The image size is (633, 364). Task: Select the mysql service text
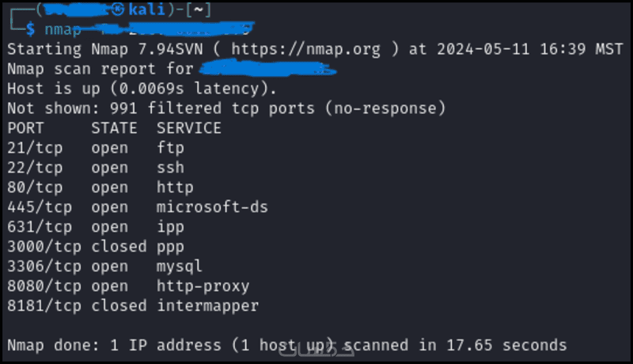180,267
